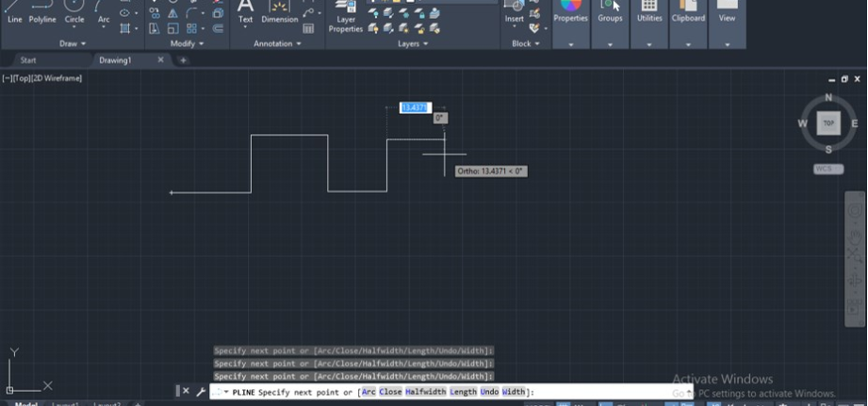Screen dimensions: 868x406
Task: Open the Circle tool dropdown arrow
Action: point(74,26)
